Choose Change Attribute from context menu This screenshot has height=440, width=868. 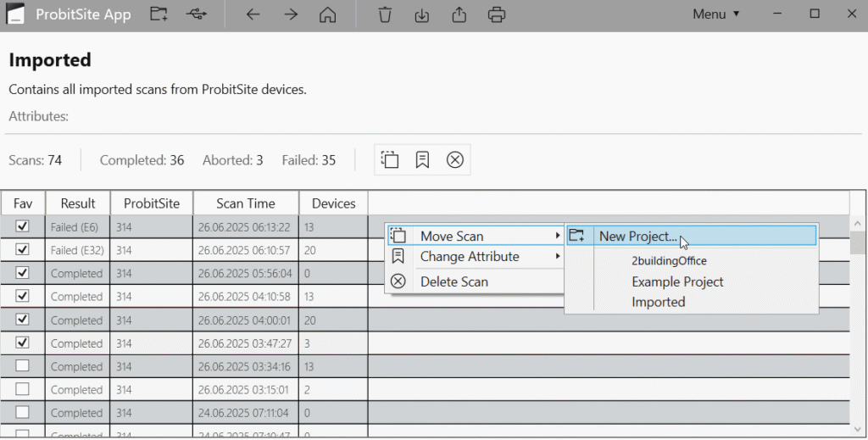coord(475,256)
